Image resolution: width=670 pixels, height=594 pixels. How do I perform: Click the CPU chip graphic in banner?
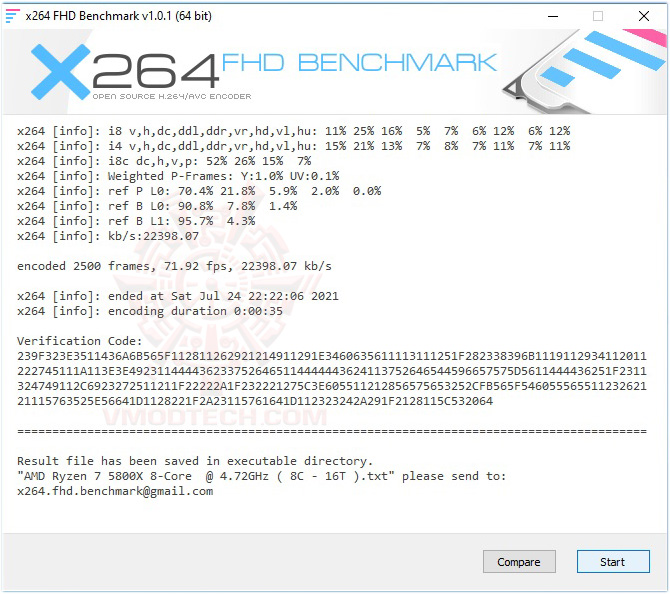coord(584,70)
